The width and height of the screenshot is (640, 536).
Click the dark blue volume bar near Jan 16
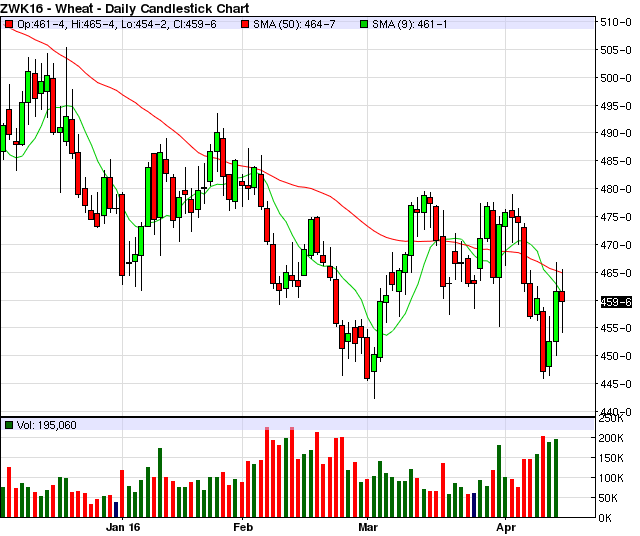pyautogui.click(x=116, y=510)
